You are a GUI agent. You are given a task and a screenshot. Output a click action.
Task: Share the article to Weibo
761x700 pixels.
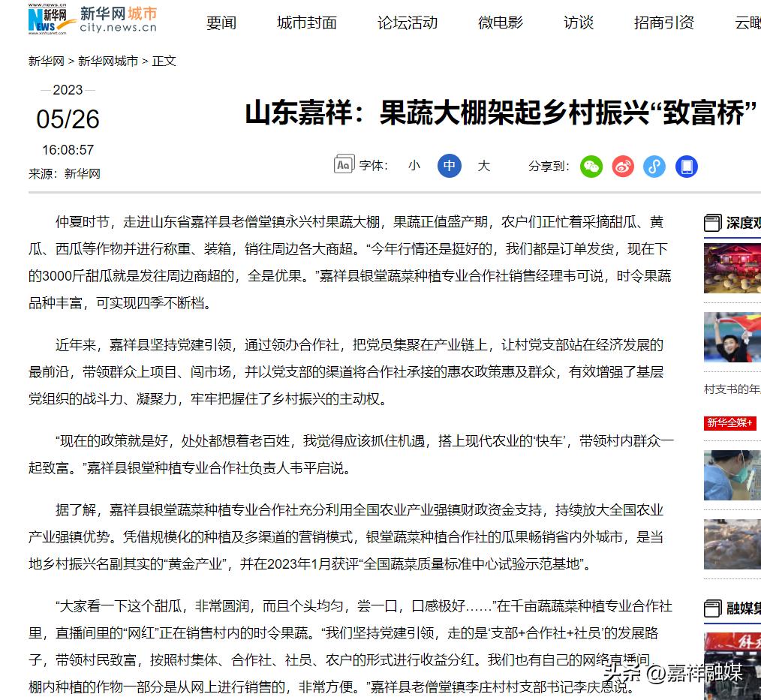tap(623, 166)
